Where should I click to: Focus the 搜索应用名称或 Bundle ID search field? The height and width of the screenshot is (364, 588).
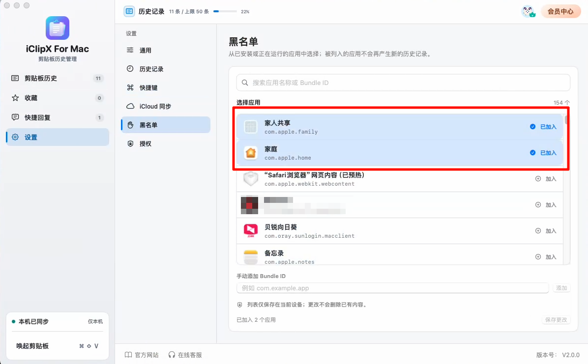click(403, 83)
